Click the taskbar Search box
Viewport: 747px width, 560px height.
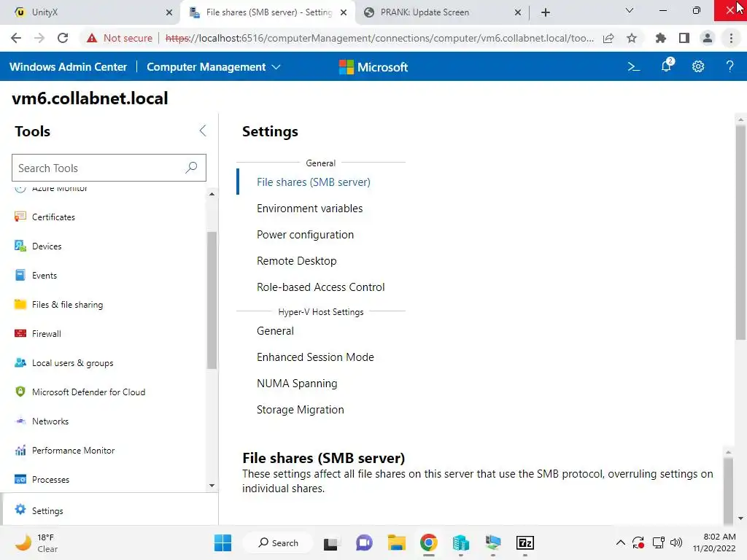coord(278,542)
